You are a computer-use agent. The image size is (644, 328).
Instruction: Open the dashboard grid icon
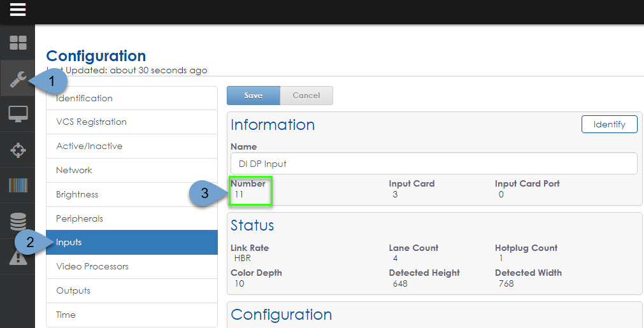[17, 43]
